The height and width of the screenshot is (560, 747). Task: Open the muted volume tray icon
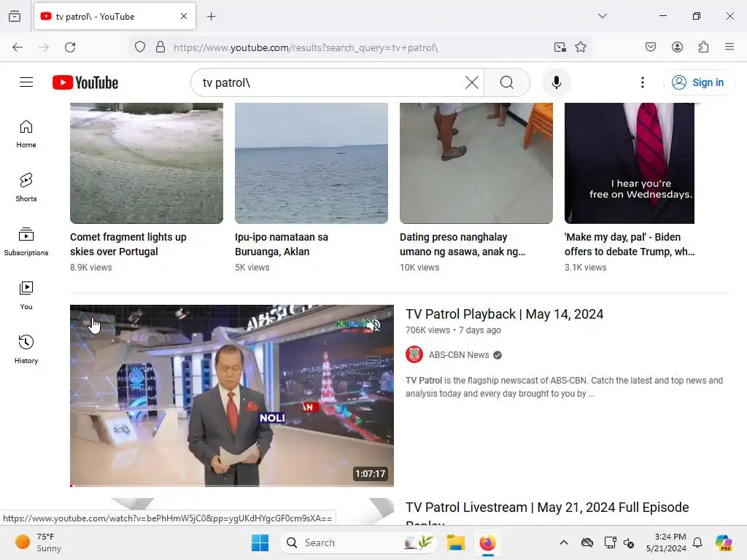pyautogui.click(x=629, y=542)
